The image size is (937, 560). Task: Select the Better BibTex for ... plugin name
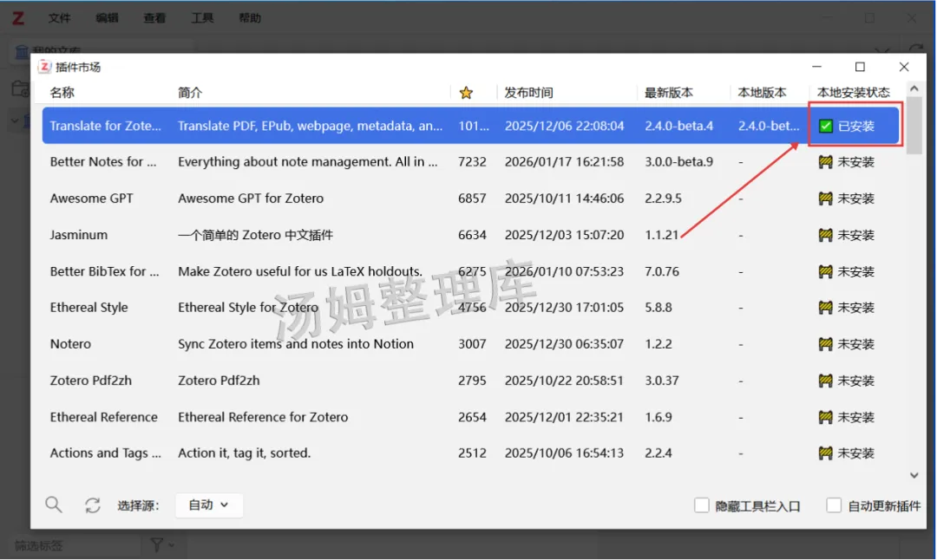105,271
